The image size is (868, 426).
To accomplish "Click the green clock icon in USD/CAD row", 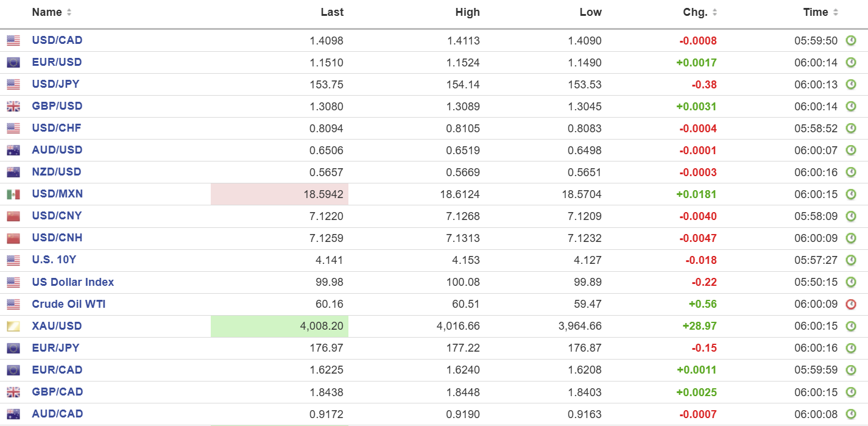I will click(x=851, y=41).
